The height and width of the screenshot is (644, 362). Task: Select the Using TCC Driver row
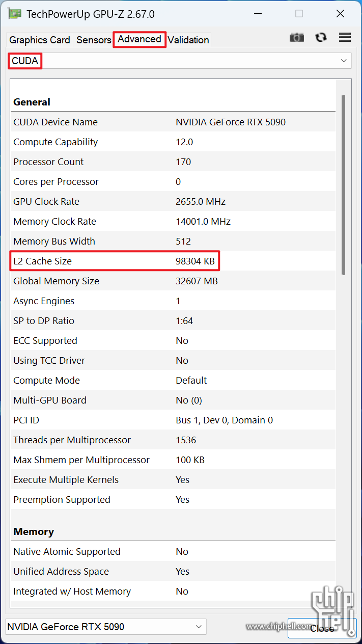pos(174,361)
